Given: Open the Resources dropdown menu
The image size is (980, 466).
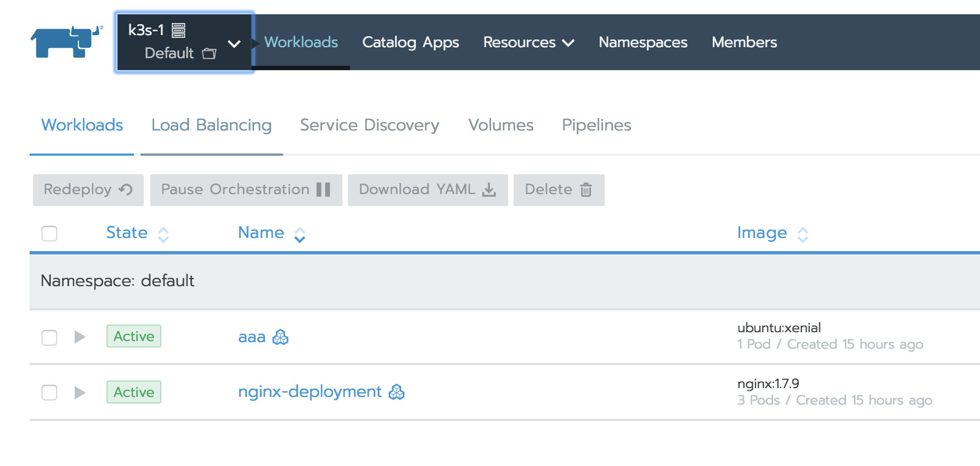Looking at the screenshot, I should pyautogui.click(x=528, y=42).
